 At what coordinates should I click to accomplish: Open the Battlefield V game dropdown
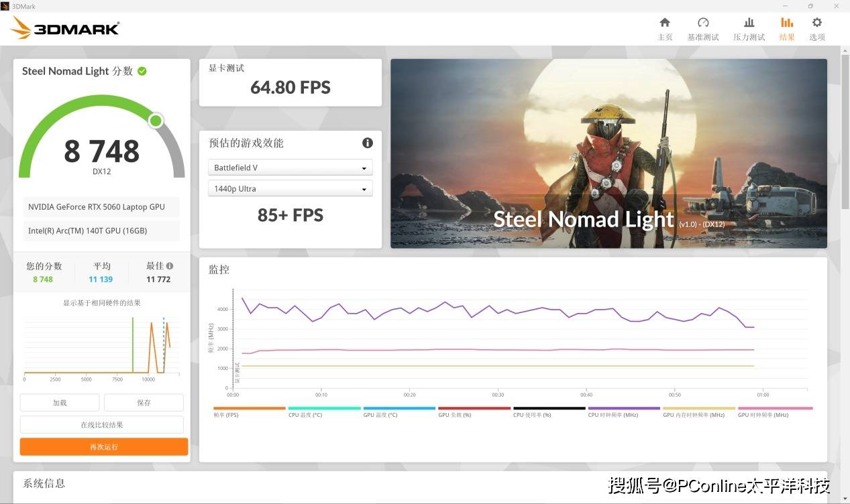[290, 168]
